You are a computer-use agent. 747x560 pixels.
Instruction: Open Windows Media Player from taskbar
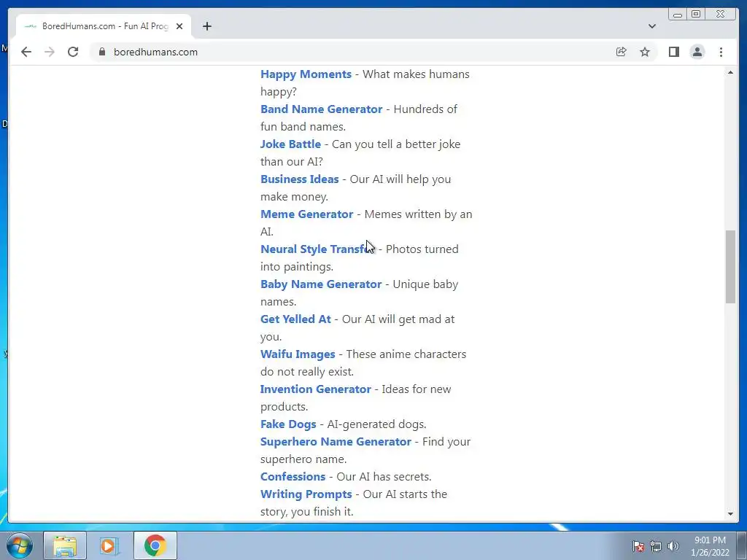(109, 545)
